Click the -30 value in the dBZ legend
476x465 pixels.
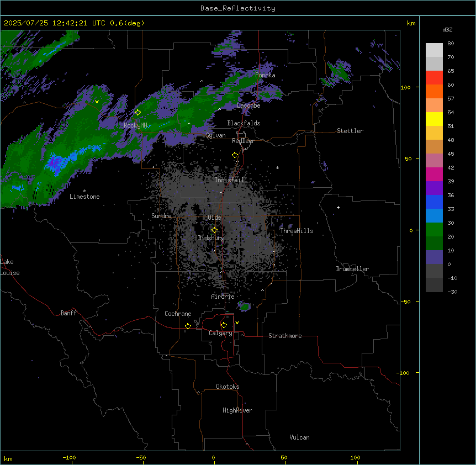tap(452, 292)
